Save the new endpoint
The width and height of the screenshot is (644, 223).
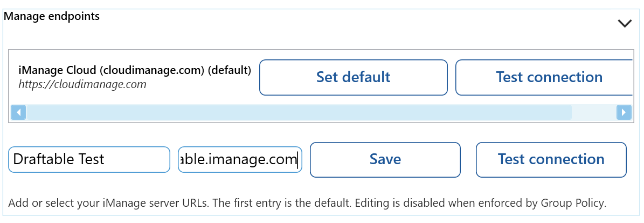385,159
